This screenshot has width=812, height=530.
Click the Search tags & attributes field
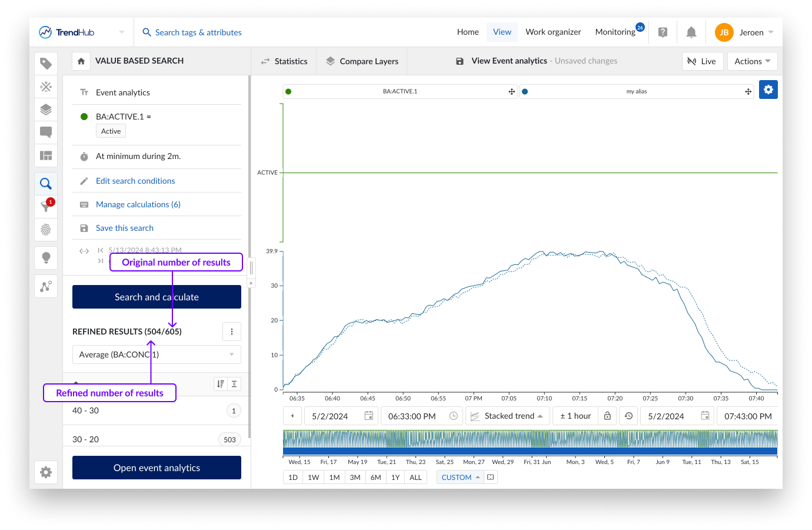coord(198,32)
